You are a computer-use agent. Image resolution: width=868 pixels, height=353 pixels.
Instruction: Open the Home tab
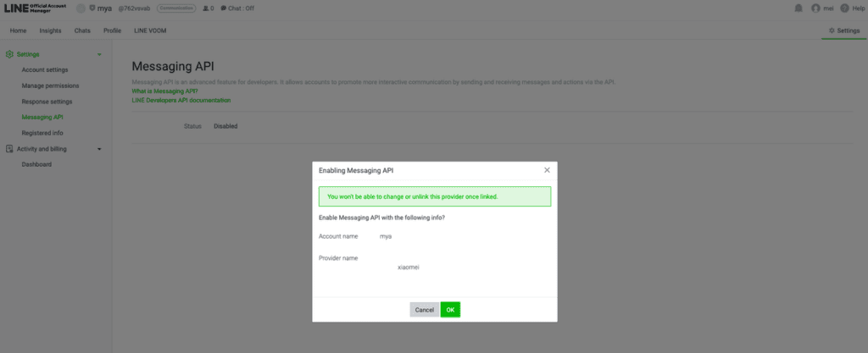[x=19, y=30]
